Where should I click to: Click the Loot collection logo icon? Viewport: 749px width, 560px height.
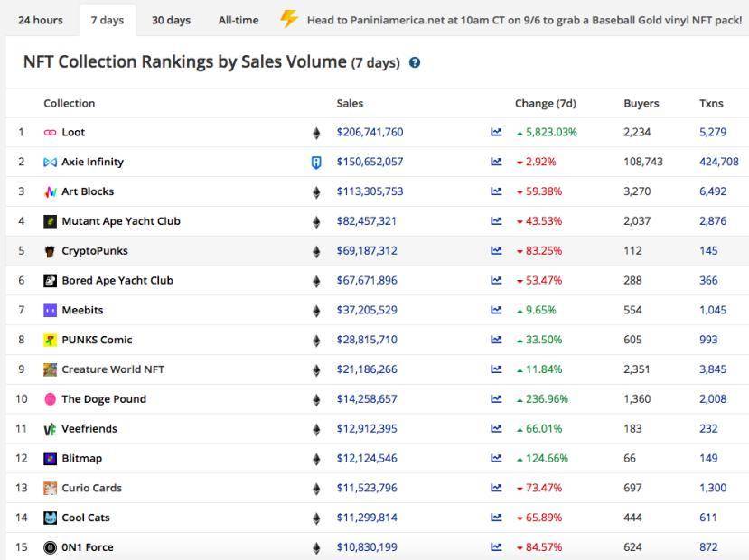click(50, 133)
